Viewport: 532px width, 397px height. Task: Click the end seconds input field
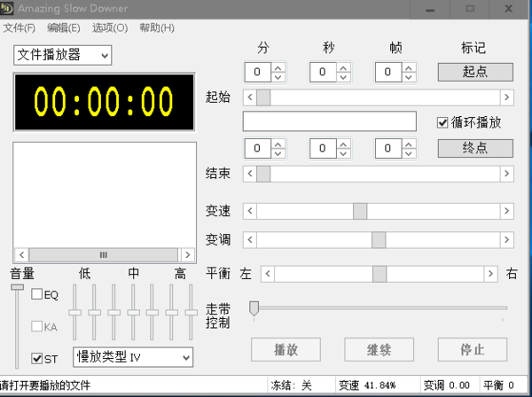click(x=323, y=148)
